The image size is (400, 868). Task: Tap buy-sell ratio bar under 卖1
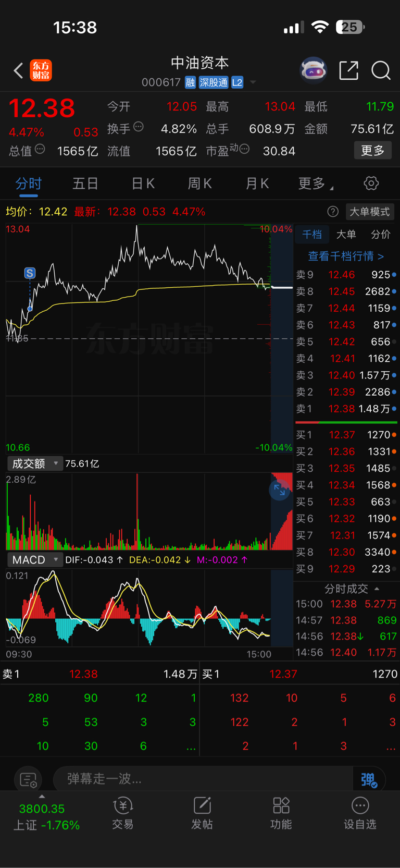pos(346,422)
